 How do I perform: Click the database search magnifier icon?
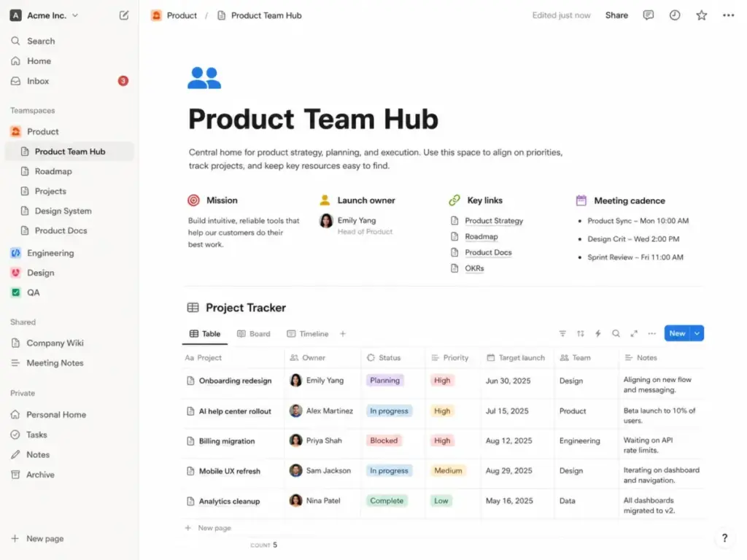(x=616, y=333)
